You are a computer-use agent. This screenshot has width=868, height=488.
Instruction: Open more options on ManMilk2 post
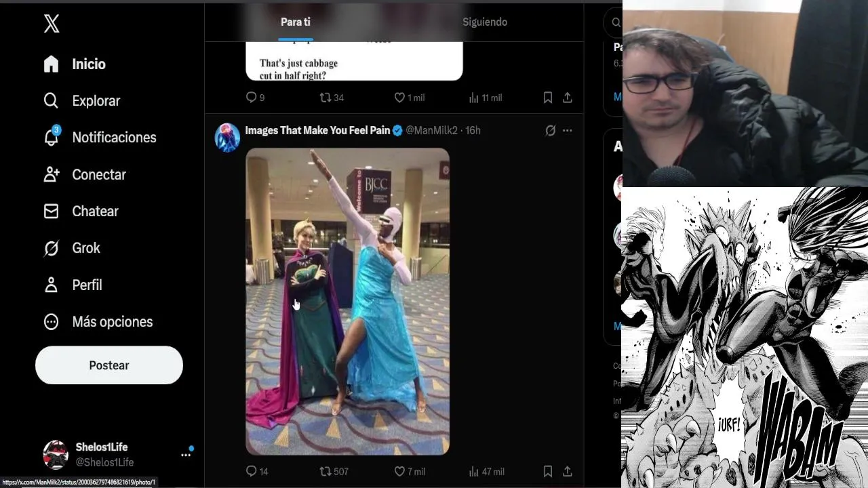[568, 130]
